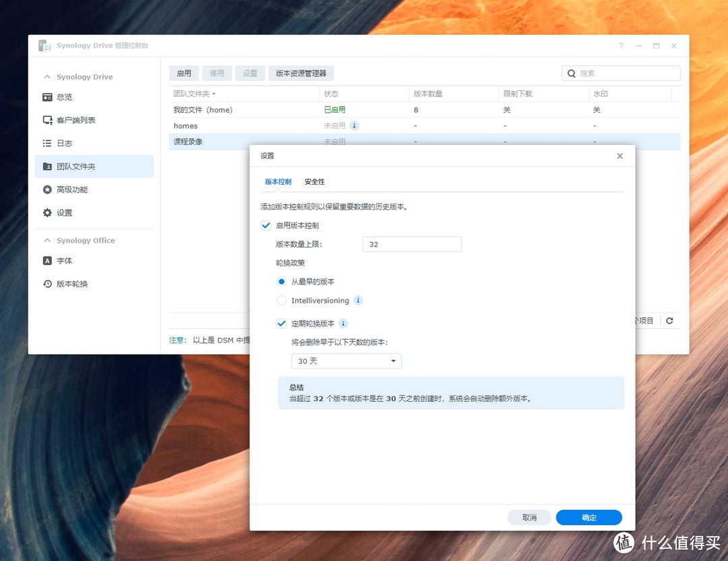The height and width of the screenshot is (561, 728).
Task: Select the Intelliversioning radio option
Action: (282, 301)
